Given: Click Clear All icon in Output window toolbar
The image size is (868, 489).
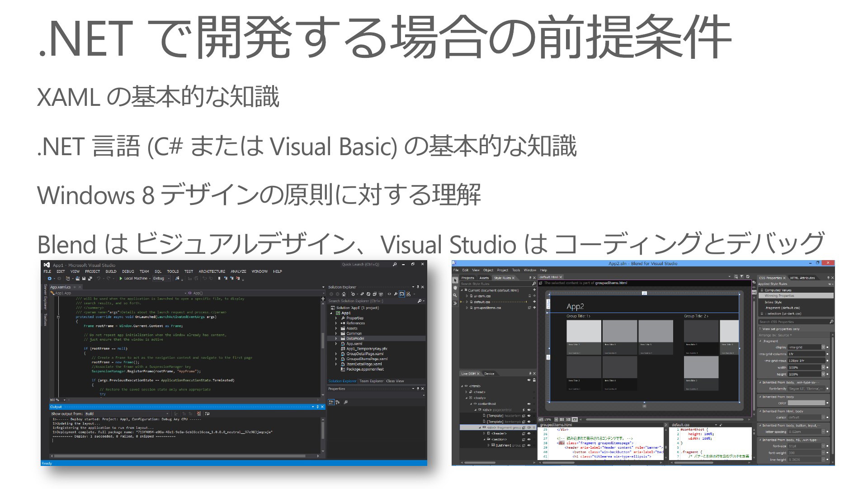Looking at the screenshot, I should (199, 413).
